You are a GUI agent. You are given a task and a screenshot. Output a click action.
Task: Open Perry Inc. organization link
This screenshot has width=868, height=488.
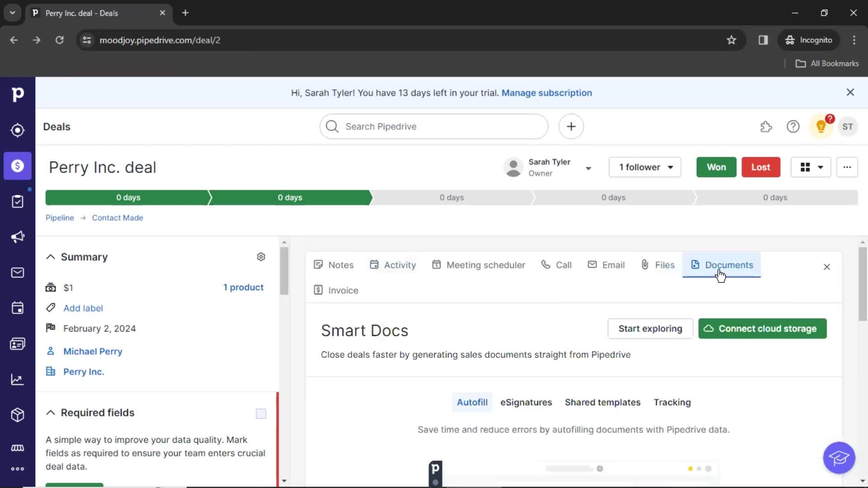pyautogui.click(x=84, y=372)
